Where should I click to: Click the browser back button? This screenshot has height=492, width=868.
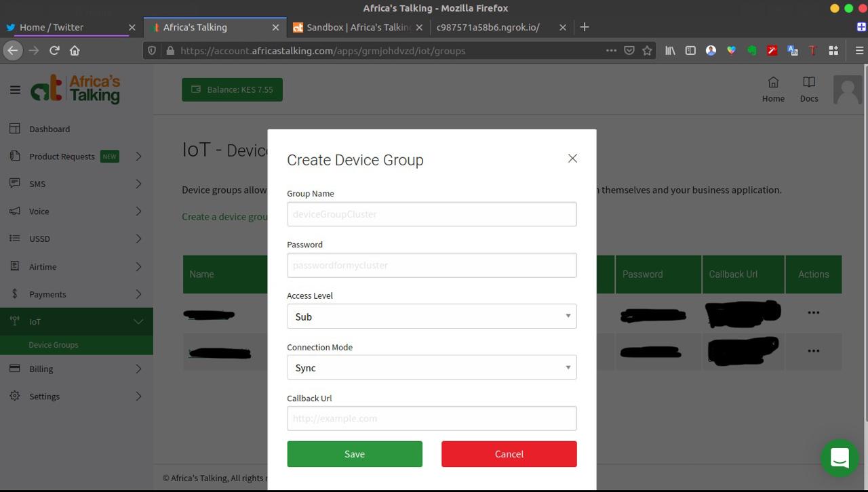(12, 50)
